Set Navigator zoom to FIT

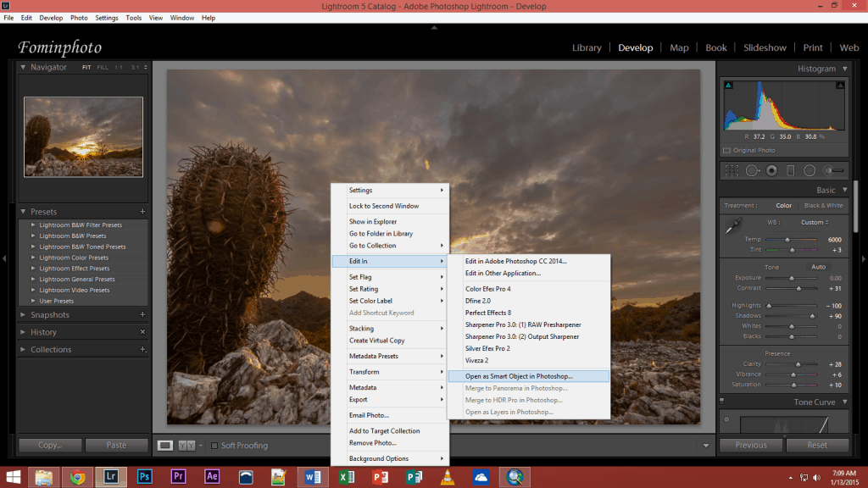pos(86,68)
